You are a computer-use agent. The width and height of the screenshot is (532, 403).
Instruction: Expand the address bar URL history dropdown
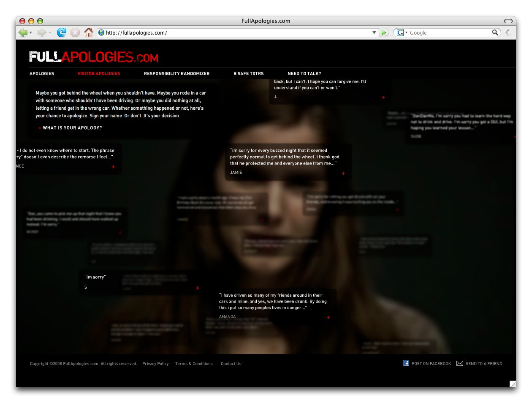[x=374, y=32]
